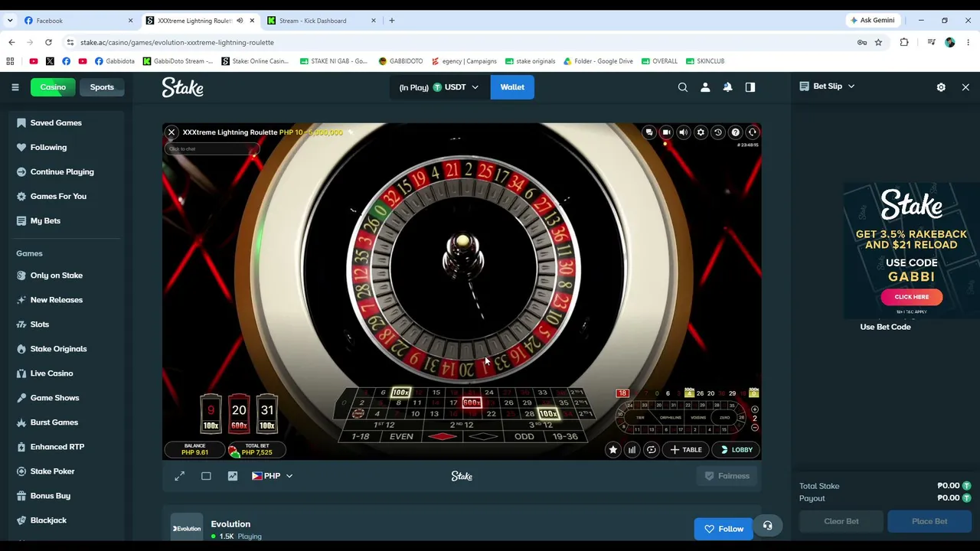Mute the game sound speaker icon
The height and width of the screenshot is (551, 980).
click(684, 132)
